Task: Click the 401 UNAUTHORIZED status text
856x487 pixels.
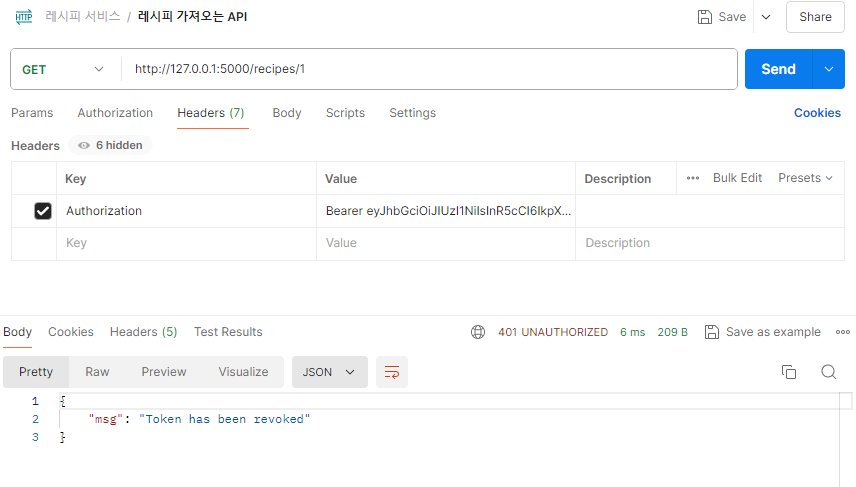Action: tap(553, 332)
